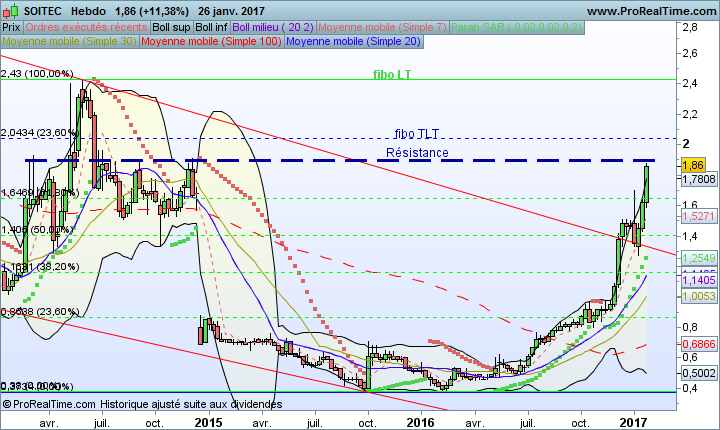Click the 0,8638 (23,60%) Fibonacci label
The height and width of the screenshot is (430, 720).
(40, 312)
